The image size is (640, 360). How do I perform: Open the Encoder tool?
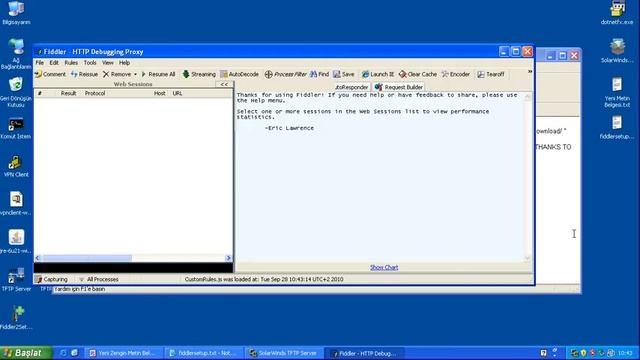click(x=456, y=74)
